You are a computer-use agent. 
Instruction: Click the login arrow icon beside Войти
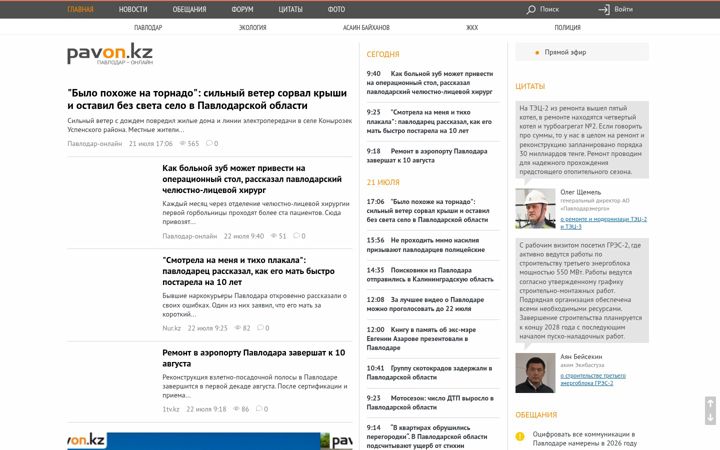pyautogui.click(x=604, y=9)
